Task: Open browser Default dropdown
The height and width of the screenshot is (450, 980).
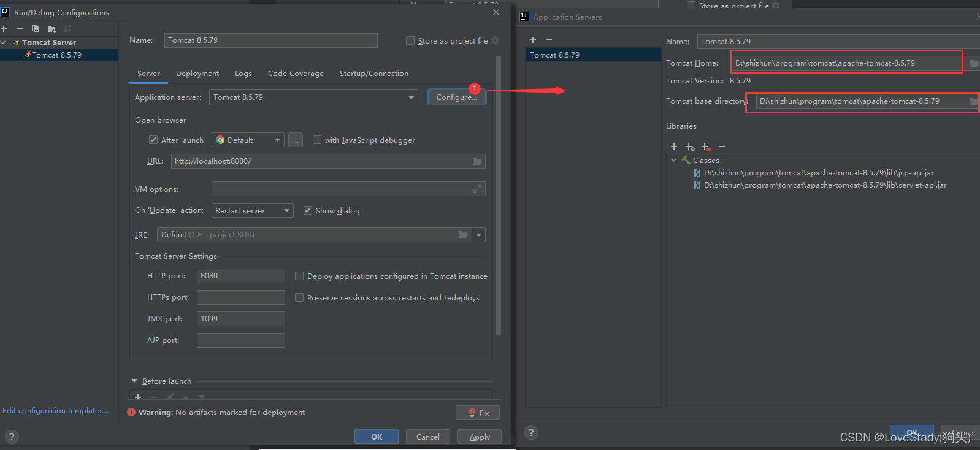Action: click(x=248, y=140)
